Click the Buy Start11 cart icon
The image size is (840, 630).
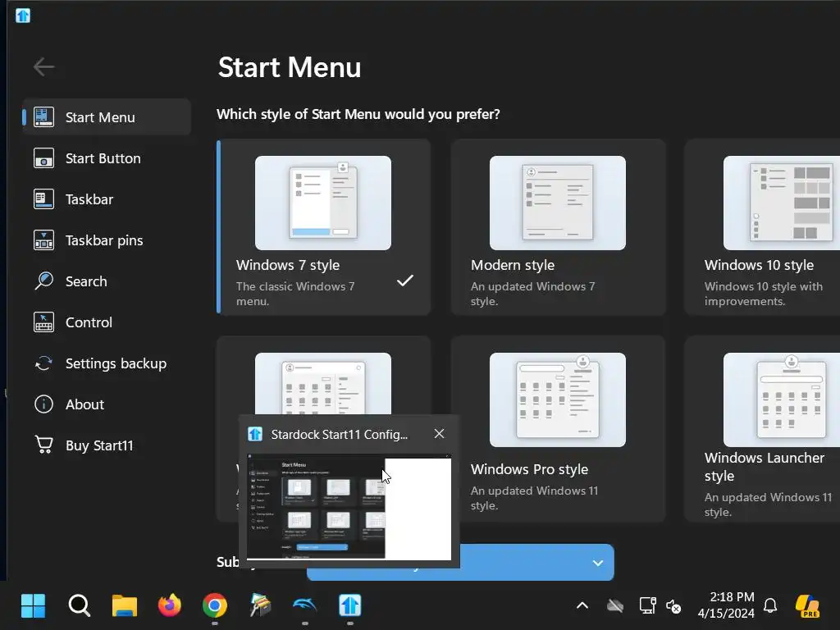click(x=43, y=445)
